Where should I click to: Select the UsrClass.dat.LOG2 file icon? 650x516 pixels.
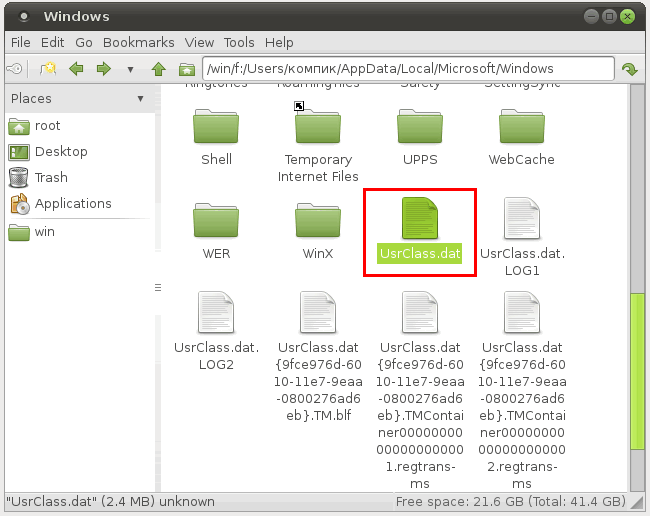(216, 312)
